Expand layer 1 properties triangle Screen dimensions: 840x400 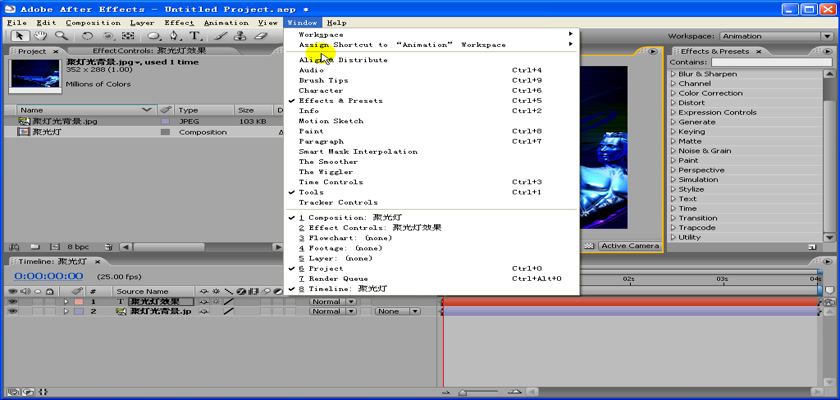[66, 301]
